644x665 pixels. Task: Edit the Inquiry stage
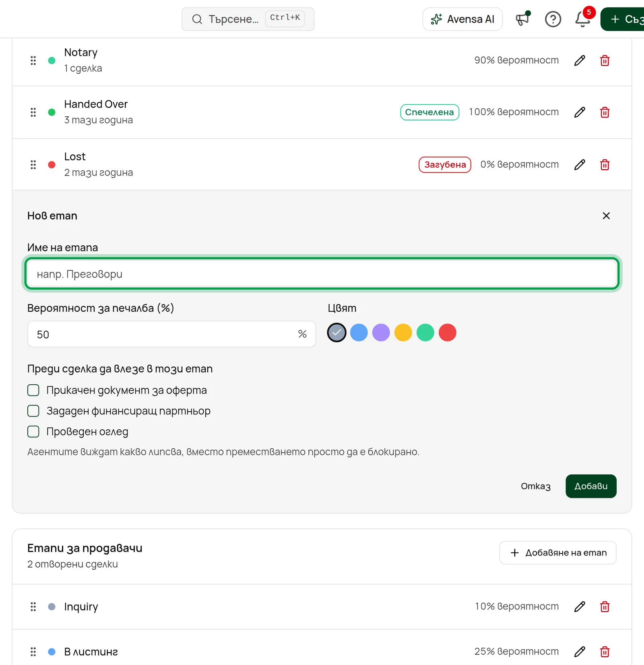[580, 606]
